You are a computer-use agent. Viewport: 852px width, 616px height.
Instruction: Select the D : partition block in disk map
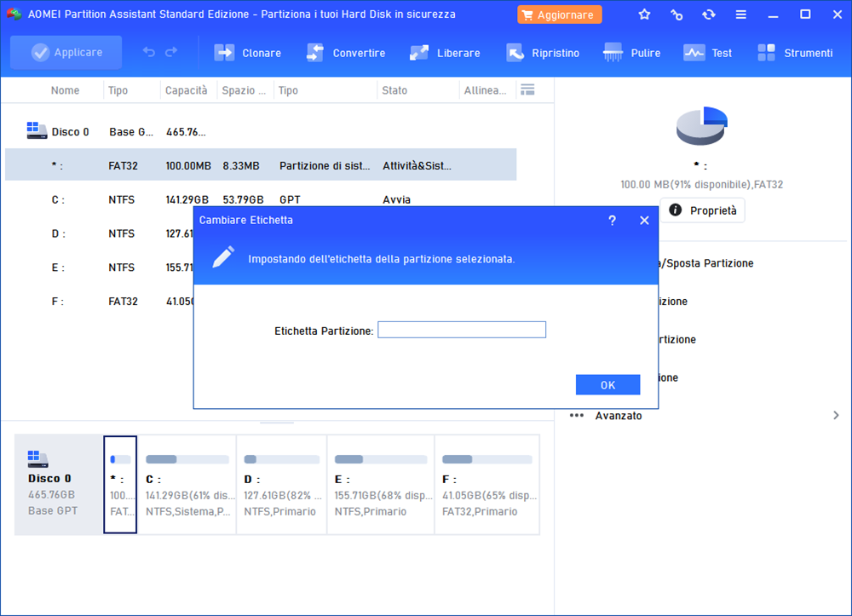point(282,485)
